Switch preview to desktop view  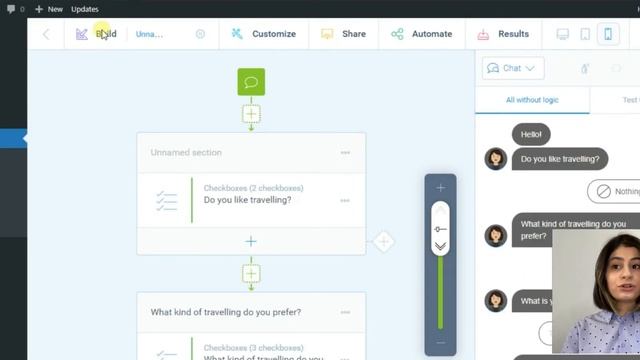coord(562,34)
